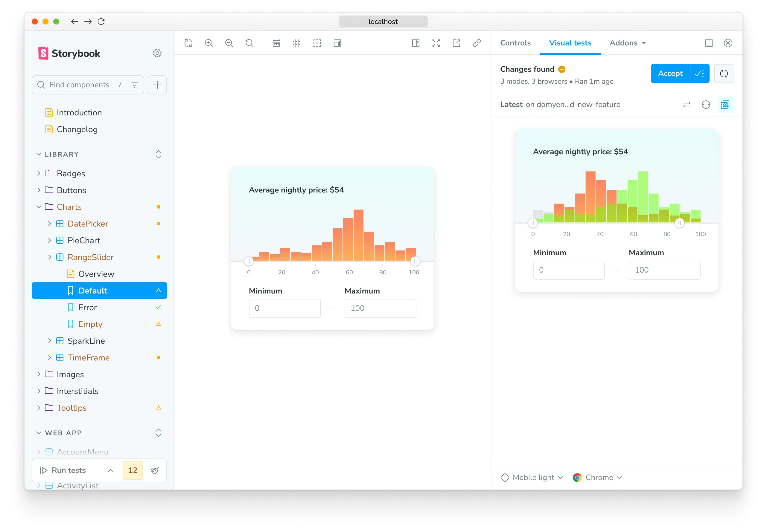
Task: Zoom in on the story canvas
Action: 209,43
